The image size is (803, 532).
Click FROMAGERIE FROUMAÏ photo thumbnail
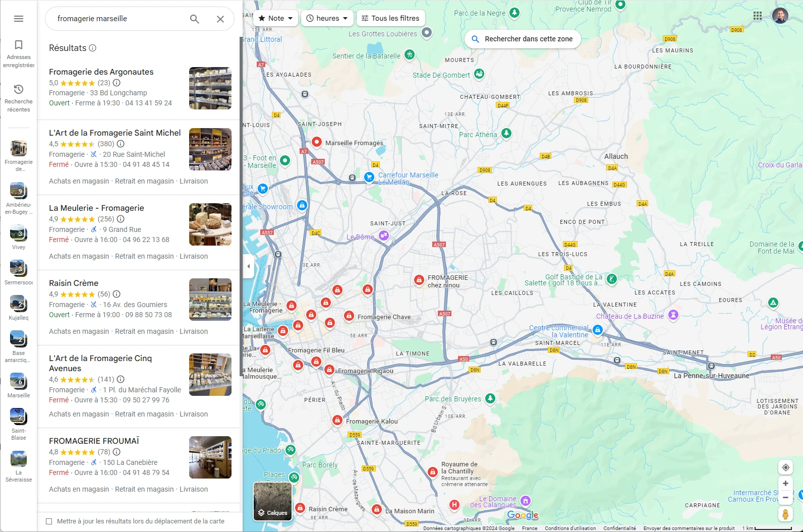click(210, 457)
